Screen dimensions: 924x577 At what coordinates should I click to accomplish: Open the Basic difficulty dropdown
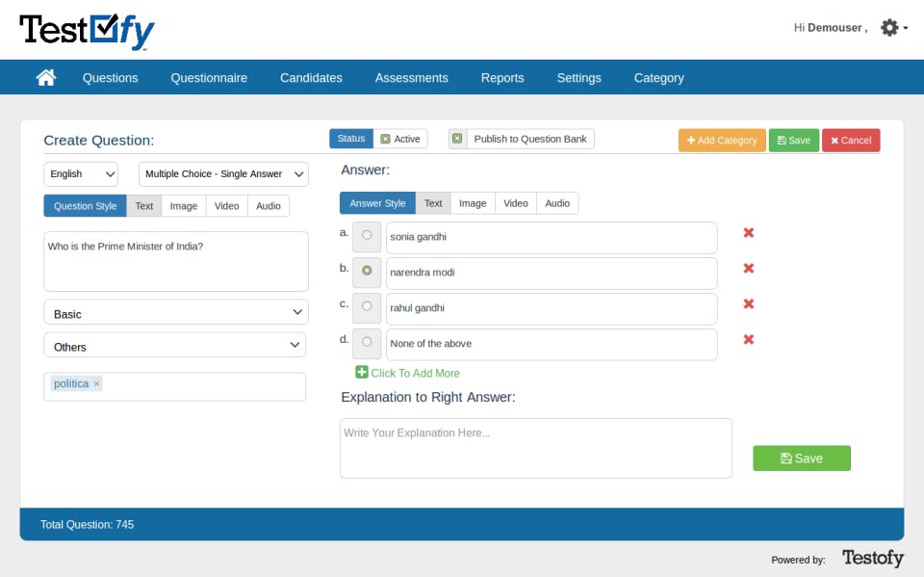click(175, 312)
